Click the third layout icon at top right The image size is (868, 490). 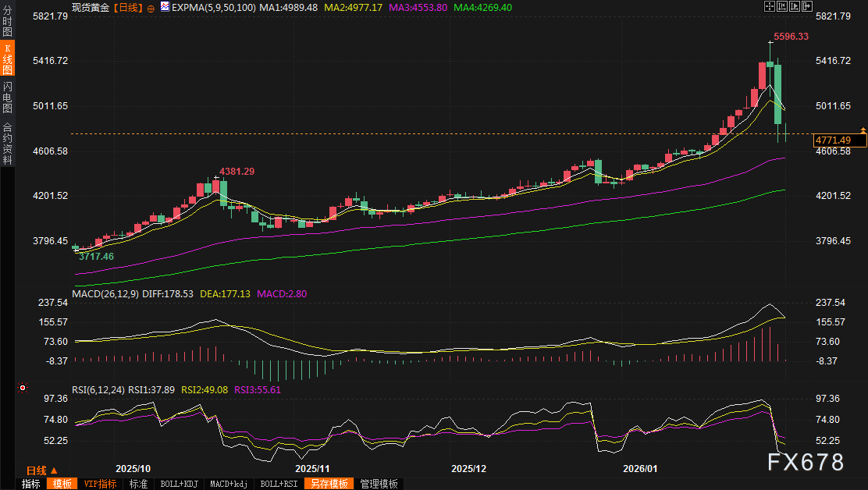tap(793, 6)
